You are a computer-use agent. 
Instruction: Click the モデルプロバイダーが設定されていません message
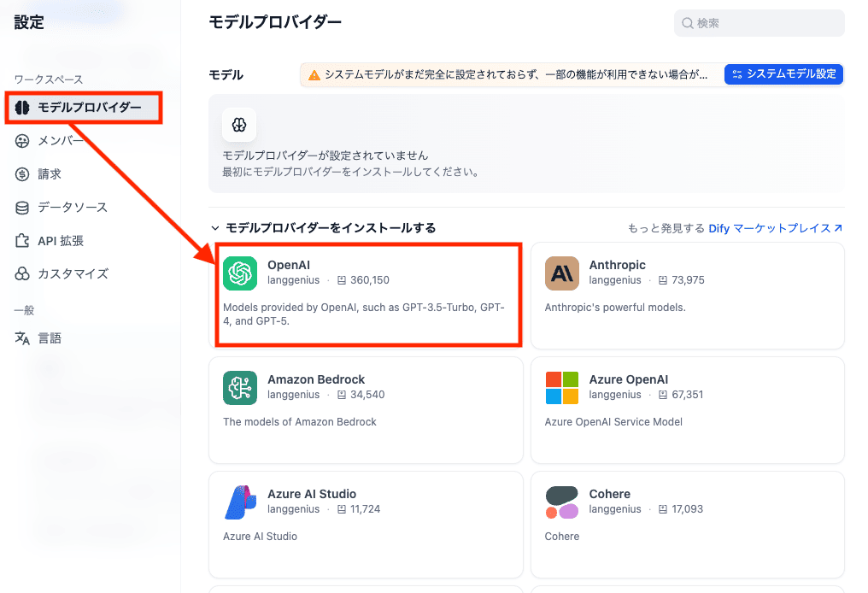coord(325,156)
